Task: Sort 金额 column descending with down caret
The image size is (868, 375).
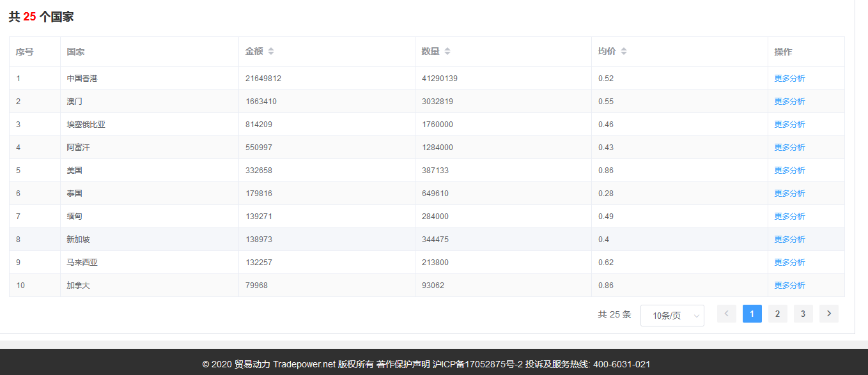Action: pos(271,53)
